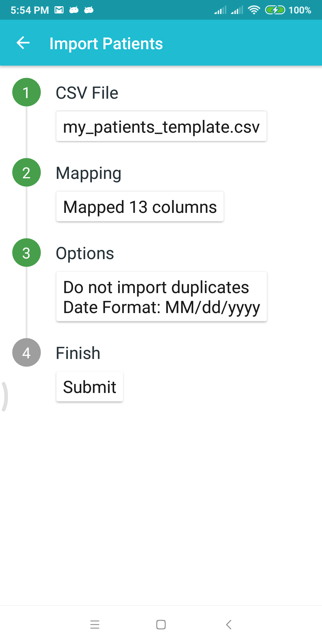
Task: Open Mapped 13 columns settings
Action: pos(140,206)
